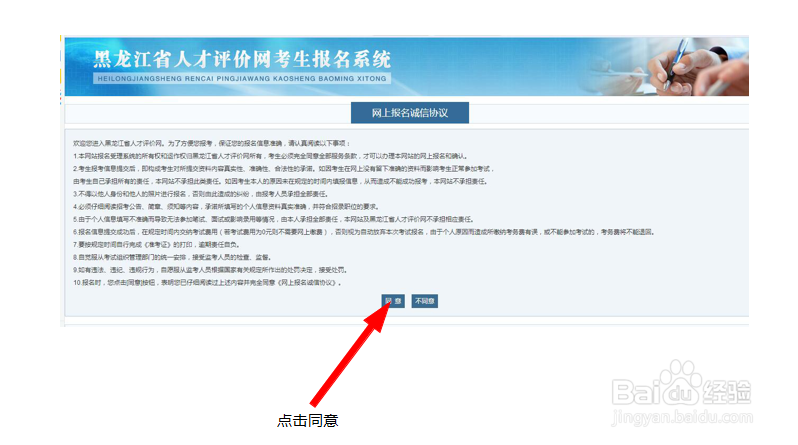This screenshot has height=445, width=798.
Task: Click the HEILONGJIANGSHENG RENCAI pinyin subtitle
Action: point(242,78)
